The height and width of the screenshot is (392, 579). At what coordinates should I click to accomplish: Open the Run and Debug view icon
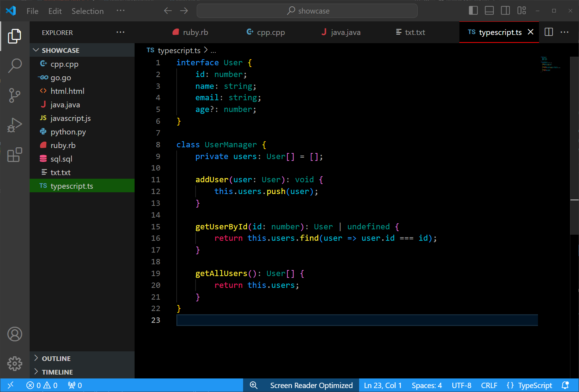(x=15, y=125)
